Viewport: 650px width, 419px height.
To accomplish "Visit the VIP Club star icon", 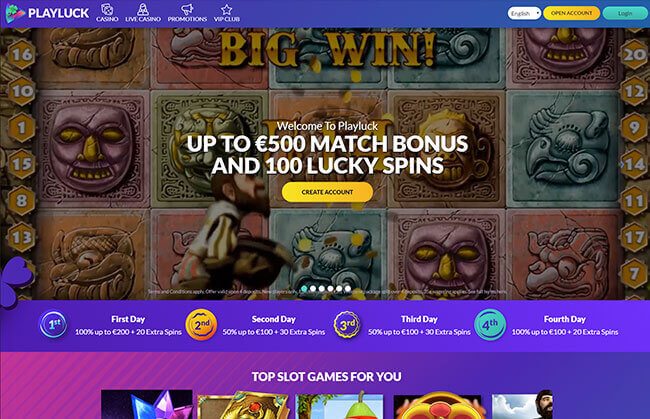I will (x=226, y=9).
